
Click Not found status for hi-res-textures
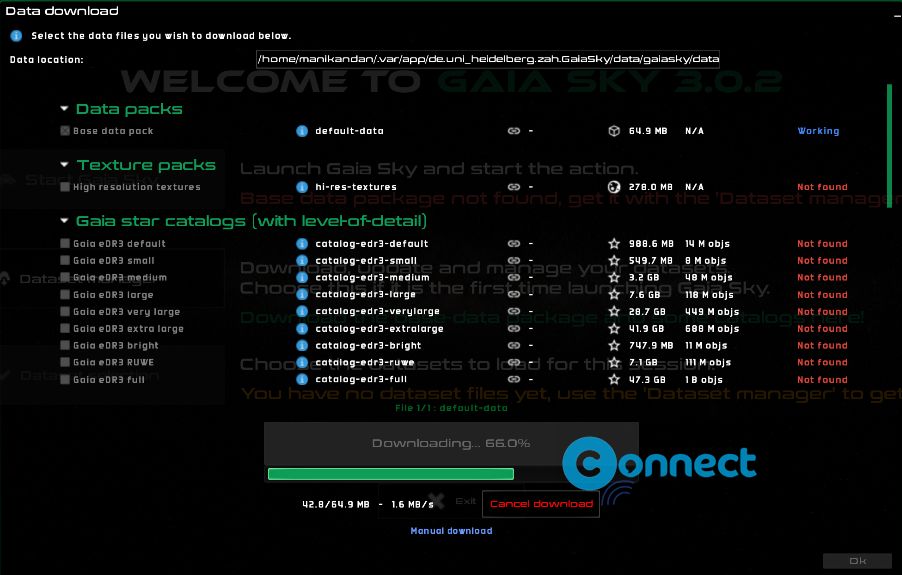(822, 187)
